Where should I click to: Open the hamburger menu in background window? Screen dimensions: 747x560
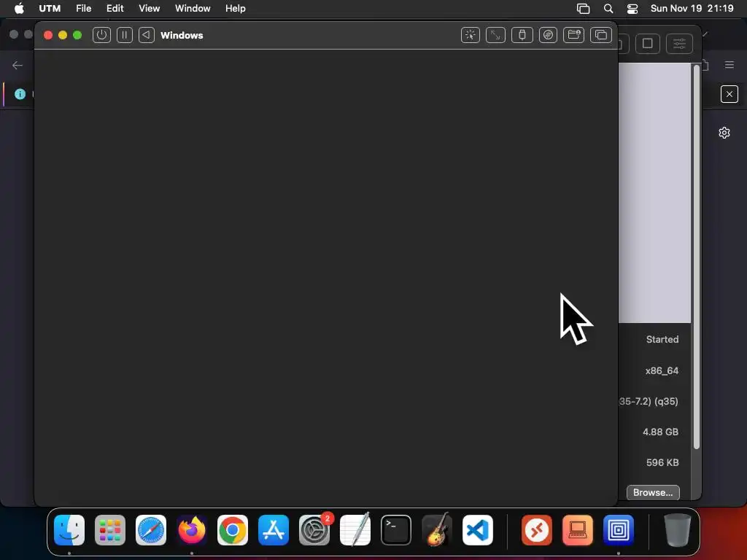click(x=729, y=65)
